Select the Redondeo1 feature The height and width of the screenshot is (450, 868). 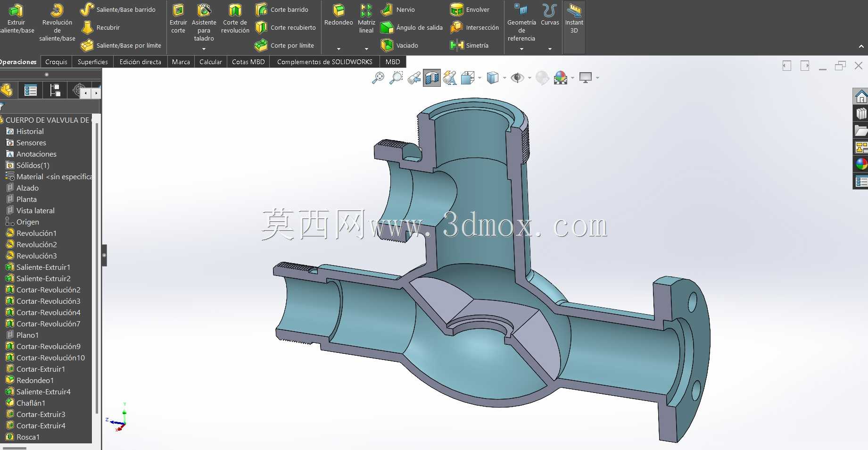tap(30, 380)
